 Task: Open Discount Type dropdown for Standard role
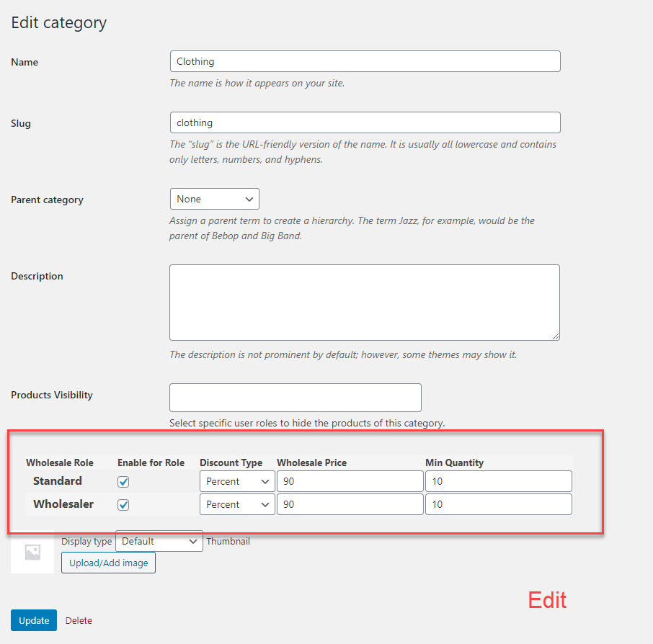237,481
